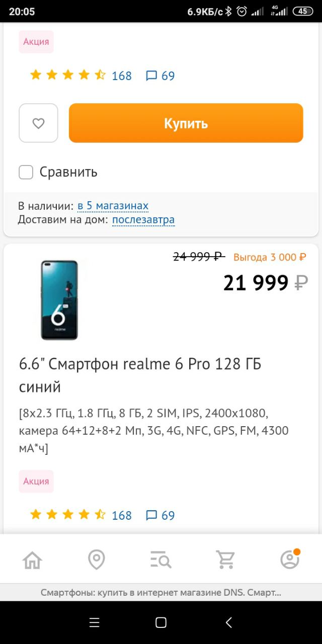
Task: Open store locations pin icon
Action: pos(96,559)
